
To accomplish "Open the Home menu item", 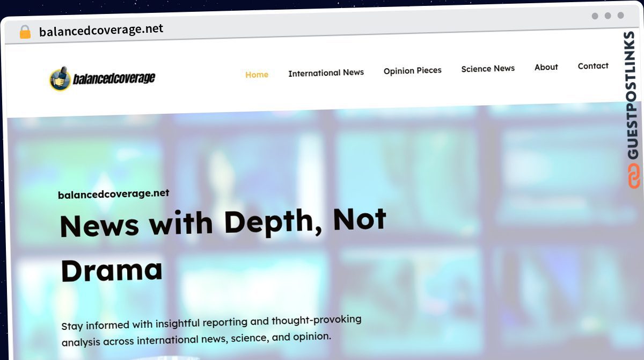I will (x=257, y=75).
